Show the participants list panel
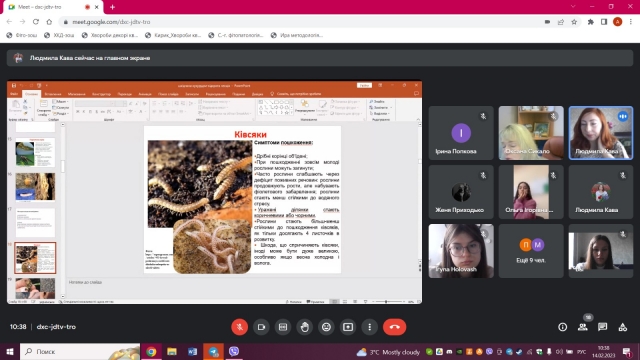Image resolution: width=640 pixels, height=360 pixels. click(582, 327)
